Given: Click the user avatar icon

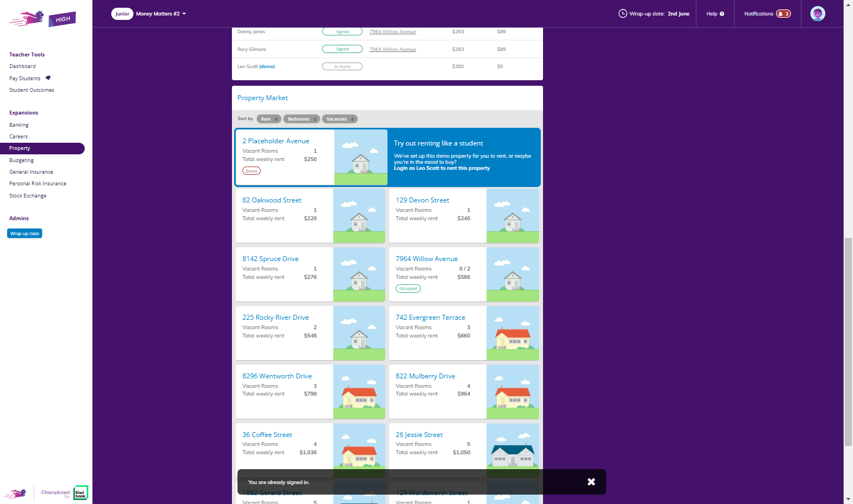Looking at the screenshot, I should [818, 14].
